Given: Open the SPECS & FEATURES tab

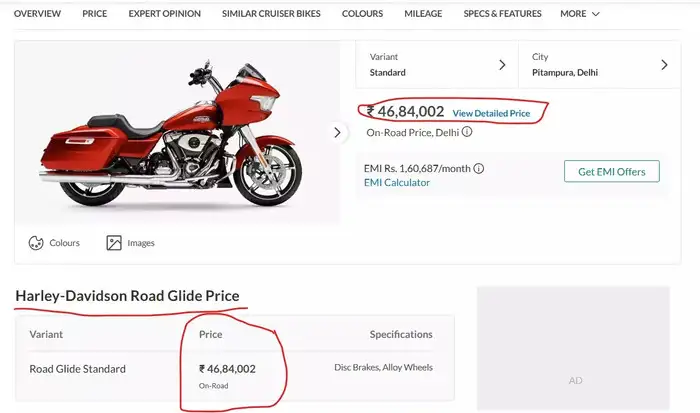Looking at the screenshot, I should 502,14.
